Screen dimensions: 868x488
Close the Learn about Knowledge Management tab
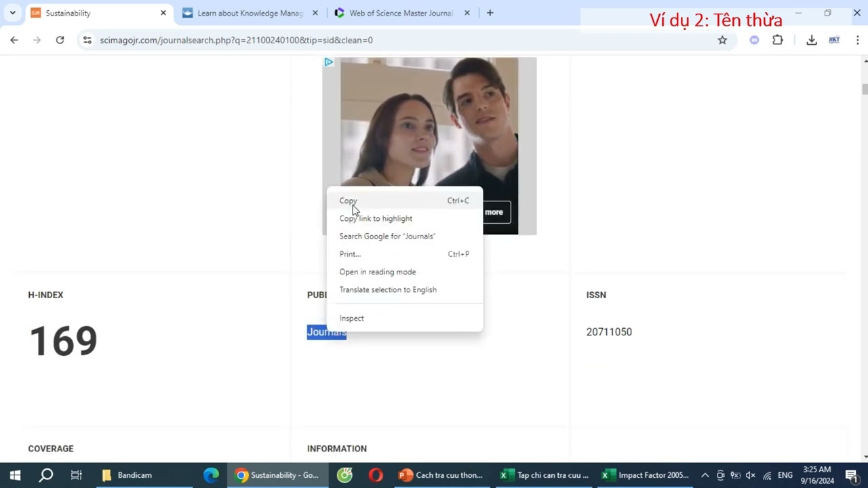315,13
